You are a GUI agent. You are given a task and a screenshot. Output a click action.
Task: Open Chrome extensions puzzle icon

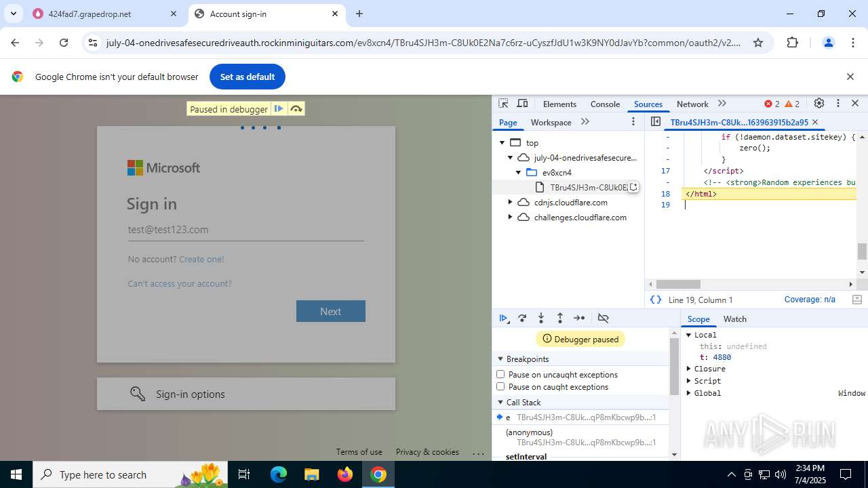coord(792,43)
